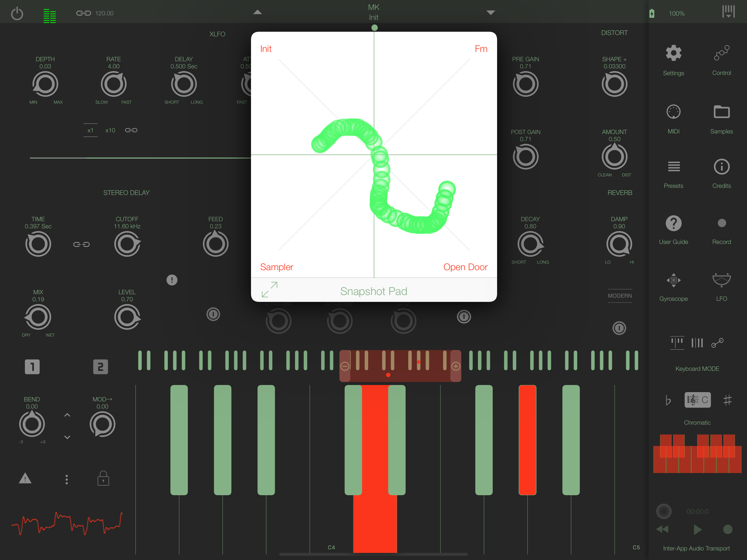Click the XLFO DEPTH knob

pos(45,84)
